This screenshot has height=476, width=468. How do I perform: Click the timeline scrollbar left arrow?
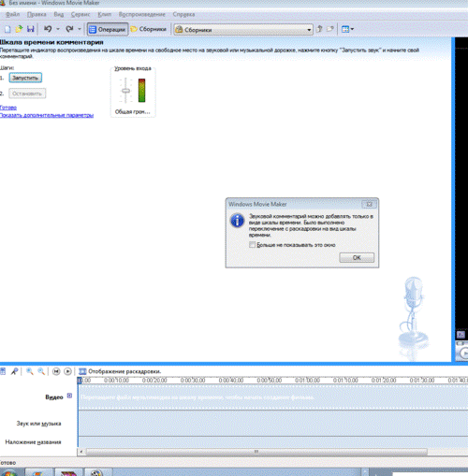click(x=81, y=452)
